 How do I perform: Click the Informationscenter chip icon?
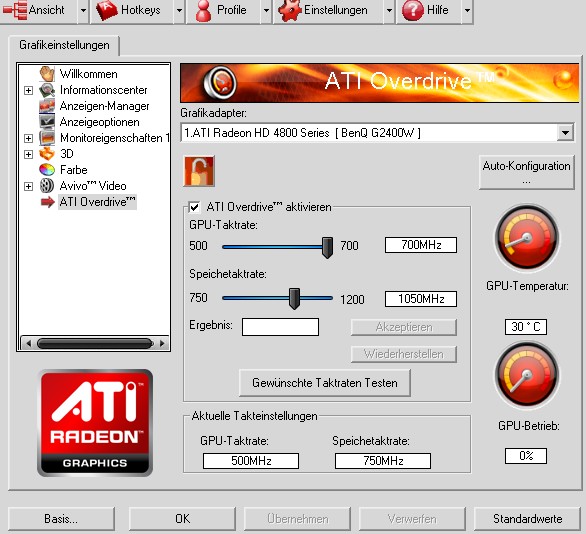click(x=47, y=90)
